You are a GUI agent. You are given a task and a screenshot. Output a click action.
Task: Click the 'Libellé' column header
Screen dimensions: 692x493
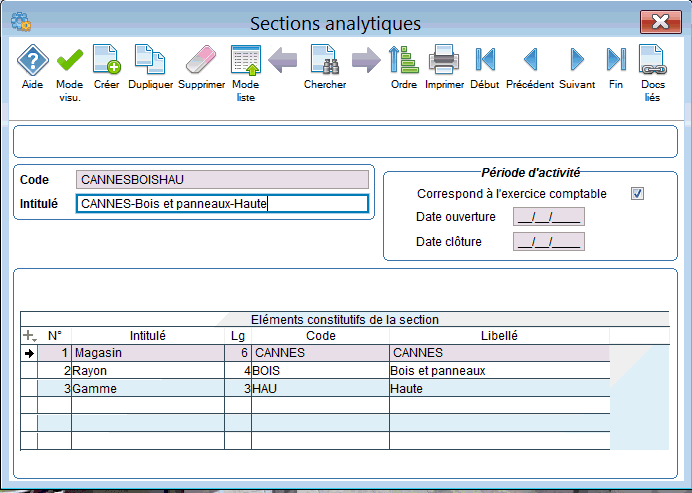click(x=500, y=336)
